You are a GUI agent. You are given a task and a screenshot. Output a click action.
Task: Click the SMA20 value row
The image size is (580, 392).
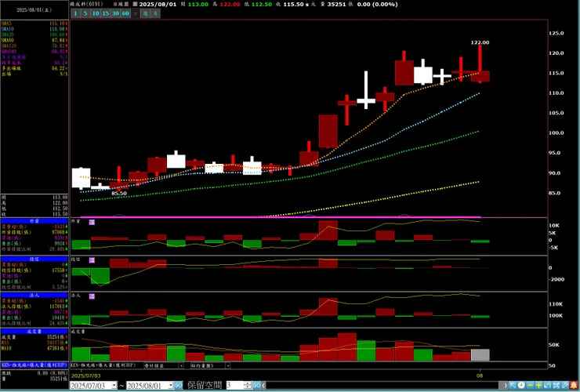[x=34, y=34]
